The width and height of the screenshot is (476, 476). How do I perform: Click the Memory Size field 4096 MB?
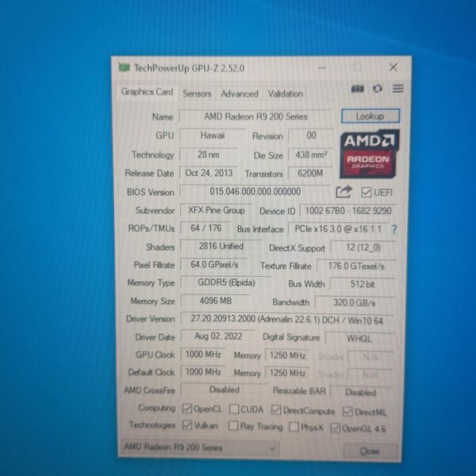pyautogui.click(x=216, y=301)
